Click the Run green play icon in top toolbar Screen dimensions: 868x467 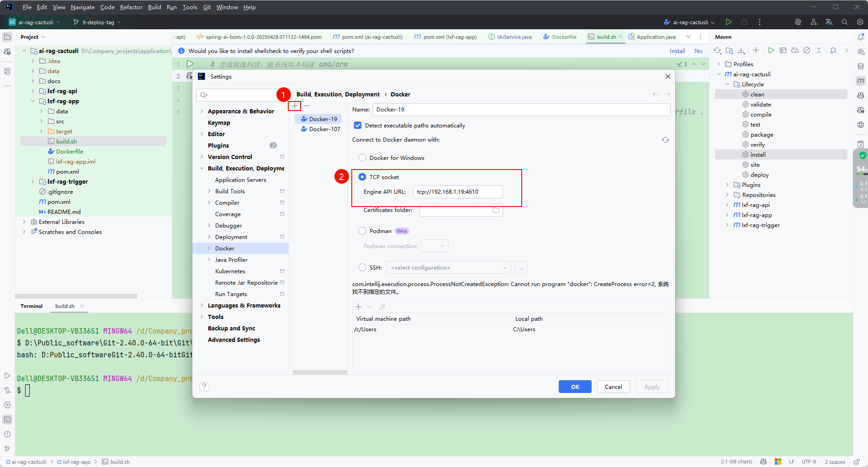point(729,22)
